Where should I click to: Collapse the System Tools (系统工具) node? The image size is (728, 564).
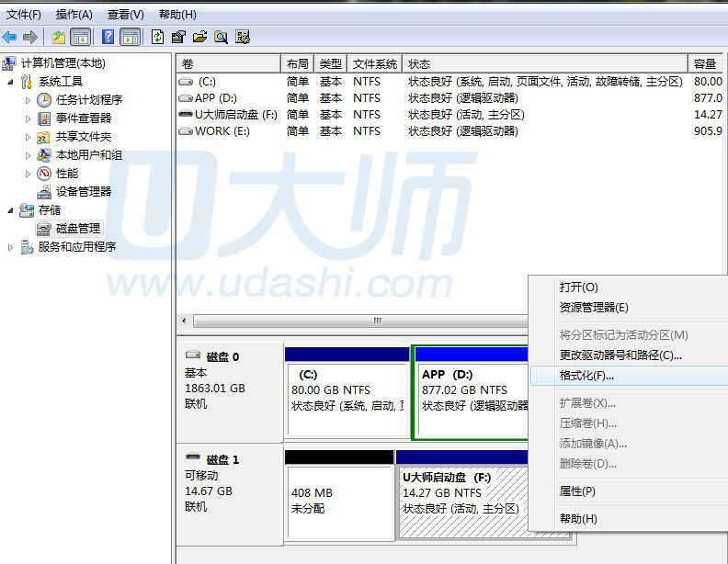coord(11,82)
